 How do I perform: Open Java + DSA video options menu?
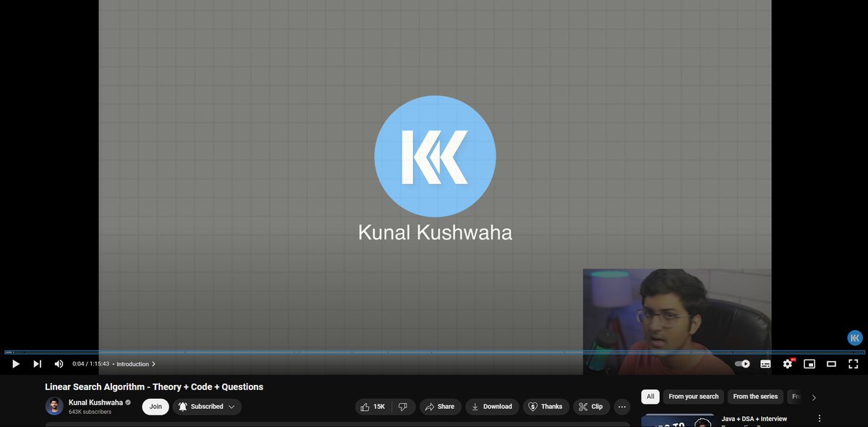[x=820, y=418]
